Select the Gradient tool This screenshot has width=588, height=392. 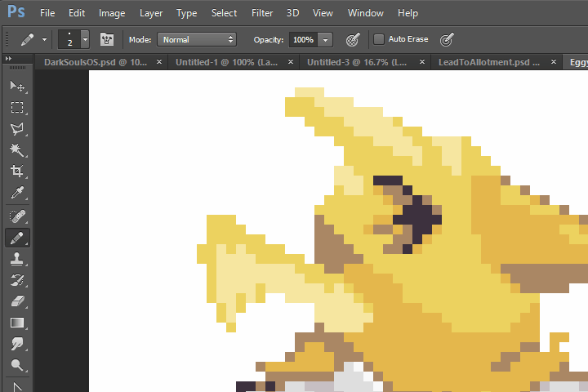(17, 323)
